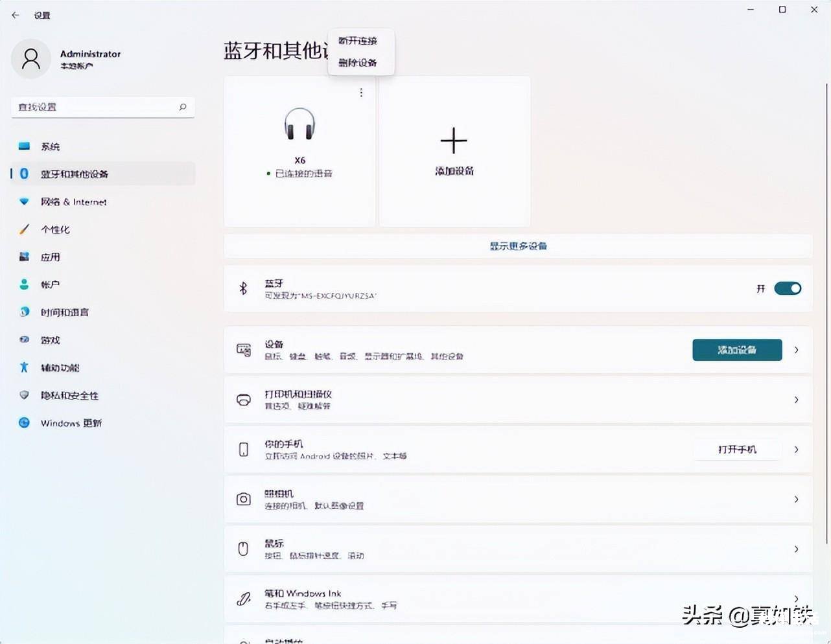Click the plus icon to add device

[x=454, y=141]
